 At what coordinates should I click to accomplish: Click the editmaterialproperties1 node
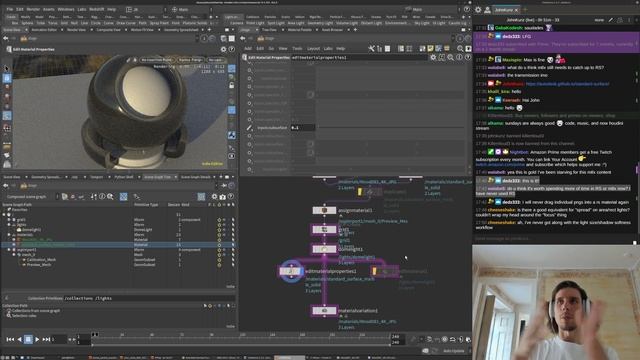tap(291, 271)
